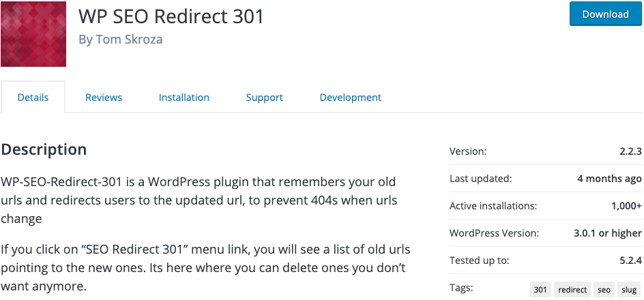Select the Details tab
644x300 pixels.
(33, 97)
